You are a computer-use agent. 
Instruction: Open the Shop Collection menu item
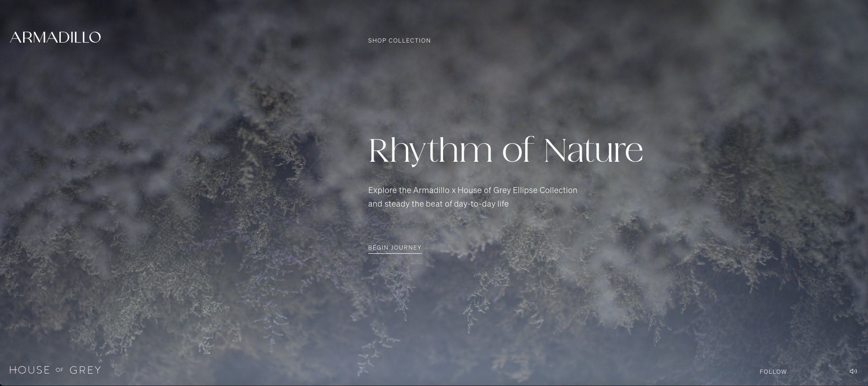coord(399,41)
